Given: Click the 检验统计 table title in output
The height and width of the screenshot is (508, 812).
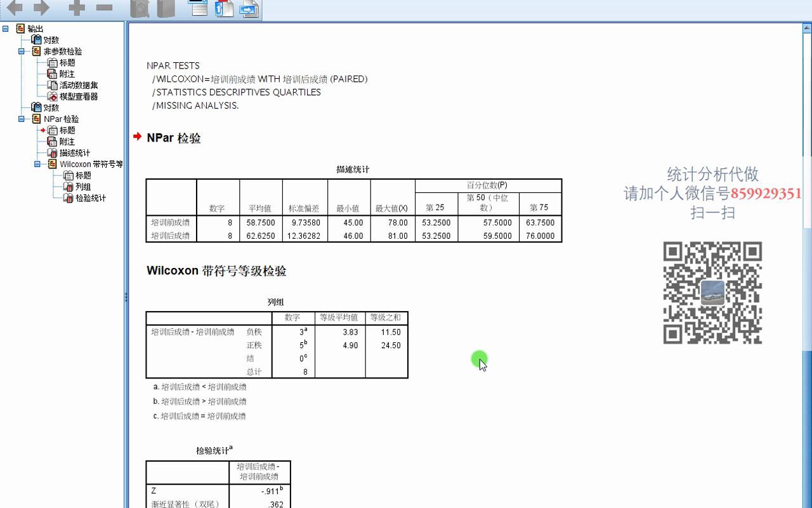Looking at the screenshot, I should 214,450.
